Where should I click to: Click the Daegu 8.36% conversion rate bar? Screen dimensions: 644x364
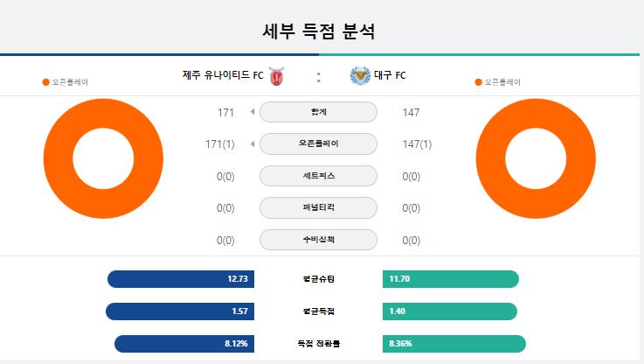[454, 344]
